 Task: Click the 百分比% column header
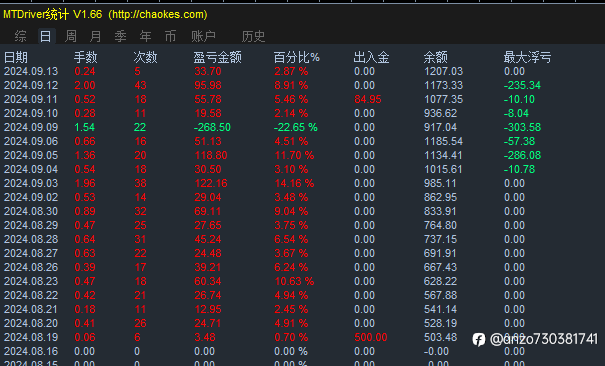297,57
